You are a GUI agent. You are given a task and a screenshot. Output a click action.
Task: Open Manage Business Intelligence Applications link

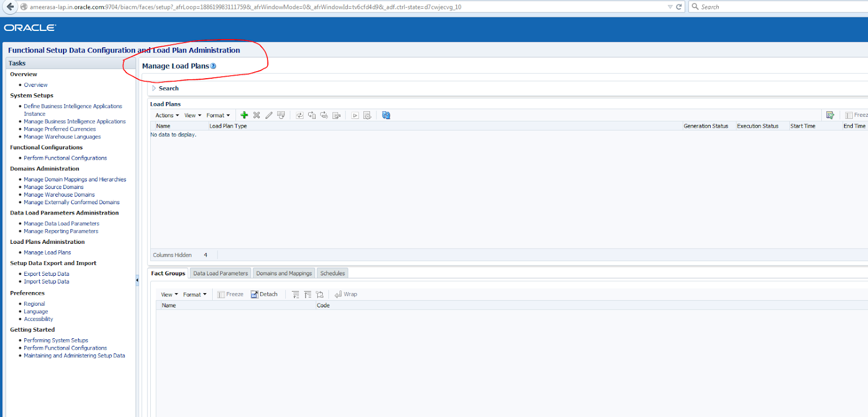click(74, 122)
